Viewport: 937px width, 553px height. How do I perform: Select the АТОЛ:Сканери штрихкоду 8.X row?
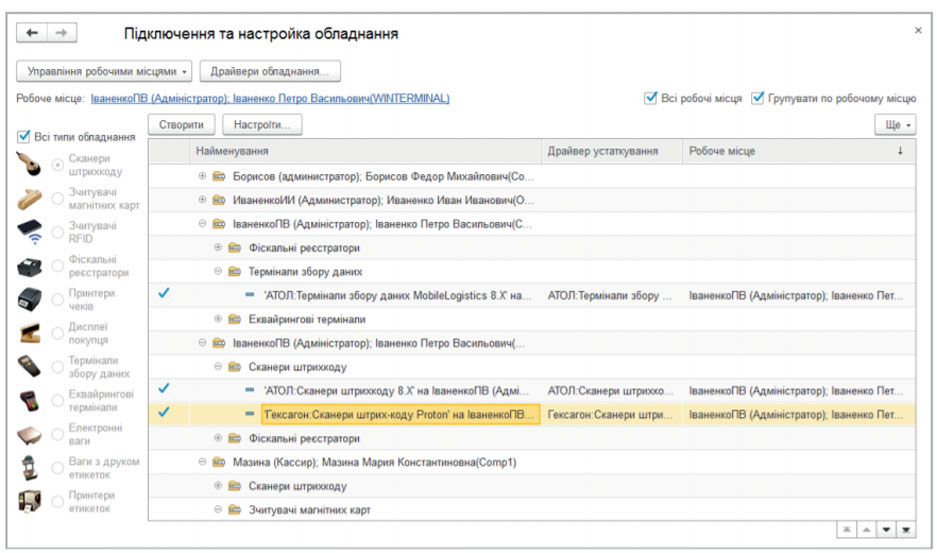(532, 391)
